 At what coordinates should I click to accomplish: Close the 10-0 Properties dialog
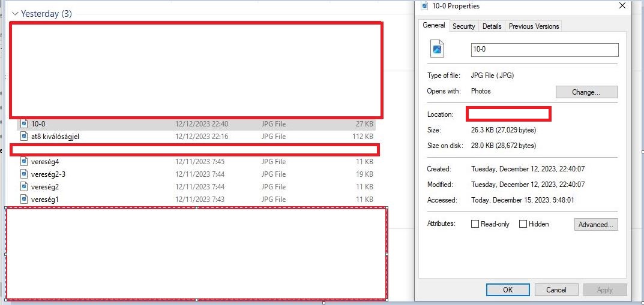click(x=622, y=6)
